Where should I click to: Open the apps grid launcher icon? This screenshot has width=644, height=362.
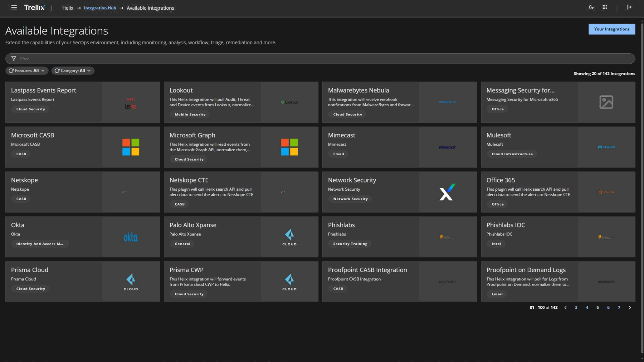coord(605,7)
